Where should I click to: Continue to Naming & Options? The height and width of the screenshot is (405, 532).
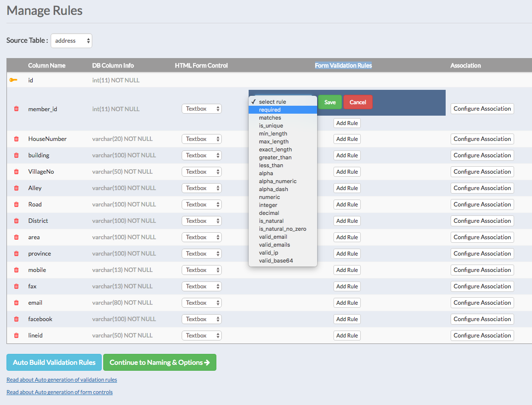click(x=159, y=362)
